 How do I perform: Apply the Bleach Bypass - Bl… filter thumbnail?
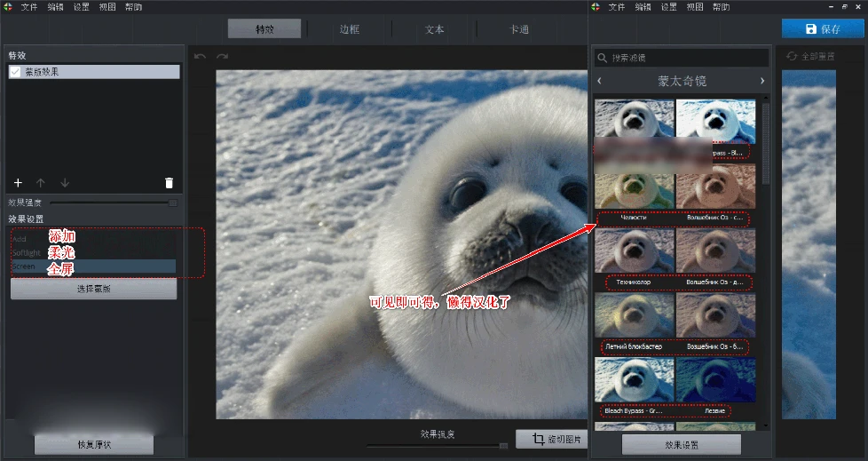715,122
